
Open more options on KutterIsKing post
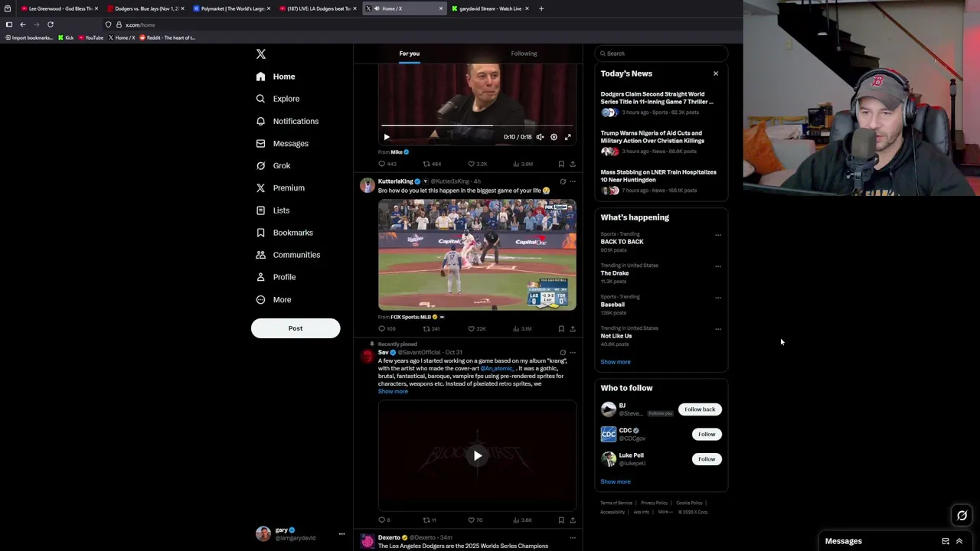572,181
